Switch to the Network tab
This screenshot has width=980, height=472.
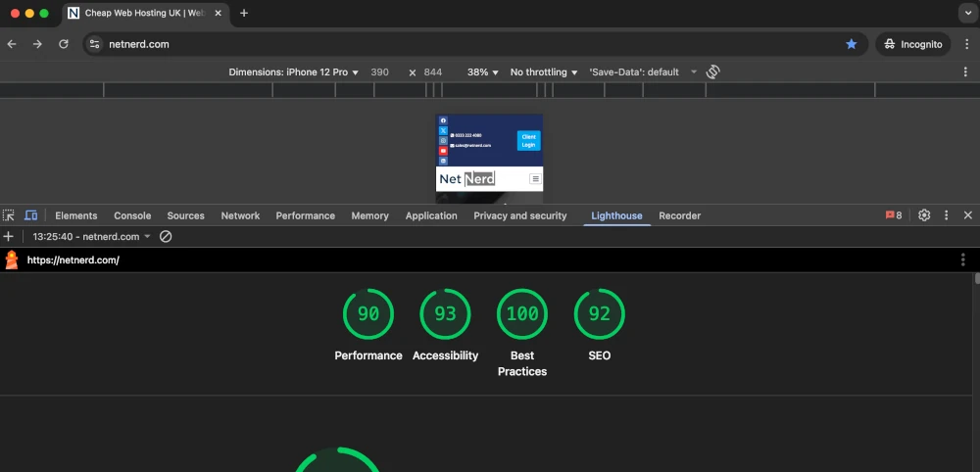[x=240, y=215]
